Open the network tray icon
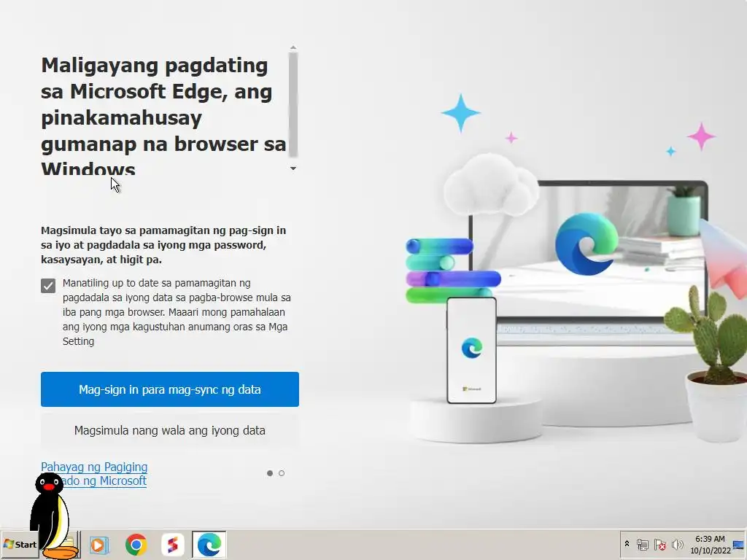 point(642,544)
